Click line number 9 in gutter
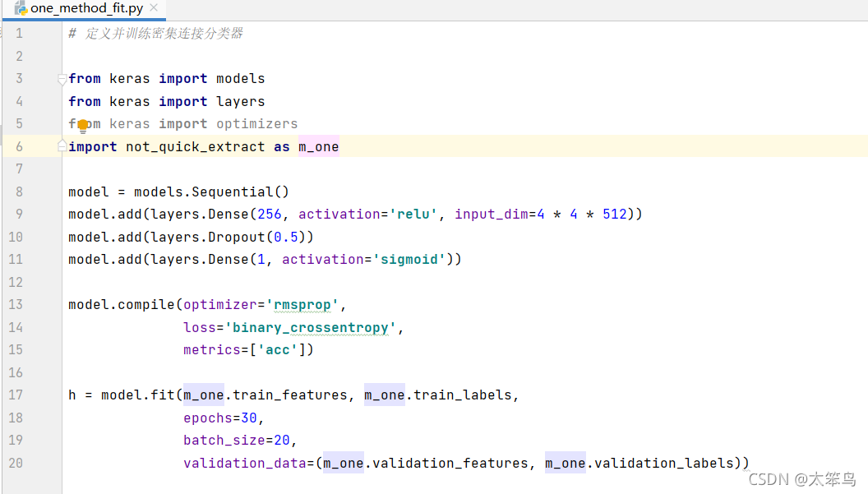Image resolution: width=868 pixels, height=494 pixels. pyautogui.click(x=20, y=215)
